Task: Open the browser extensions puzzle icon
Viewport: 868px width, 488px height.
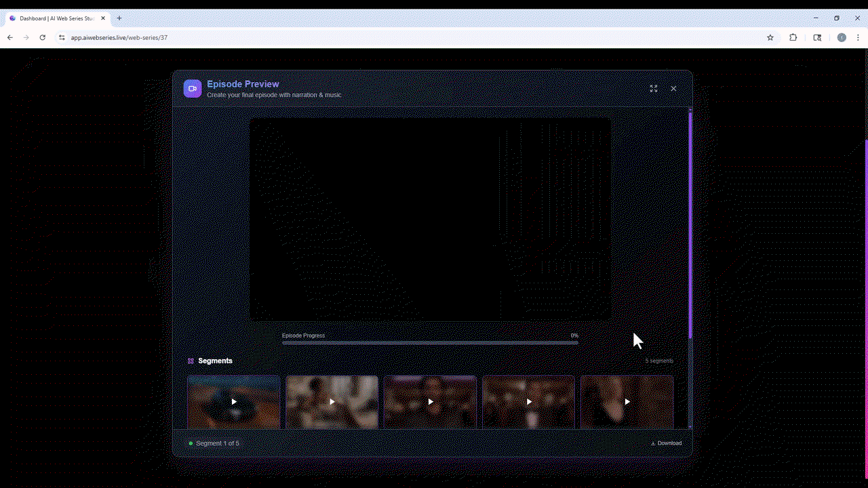Action: (793, 38)
